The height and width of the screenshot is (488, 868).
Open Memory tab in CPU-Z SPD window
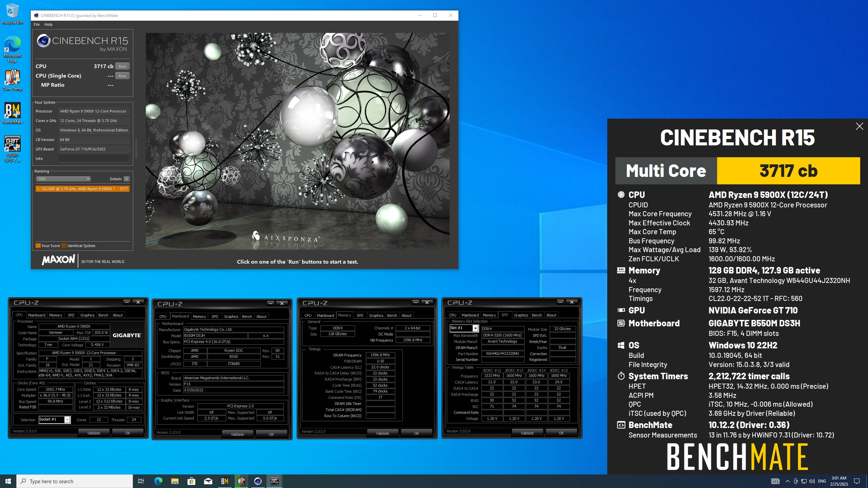pyautogui.click(x=489, y=315)
